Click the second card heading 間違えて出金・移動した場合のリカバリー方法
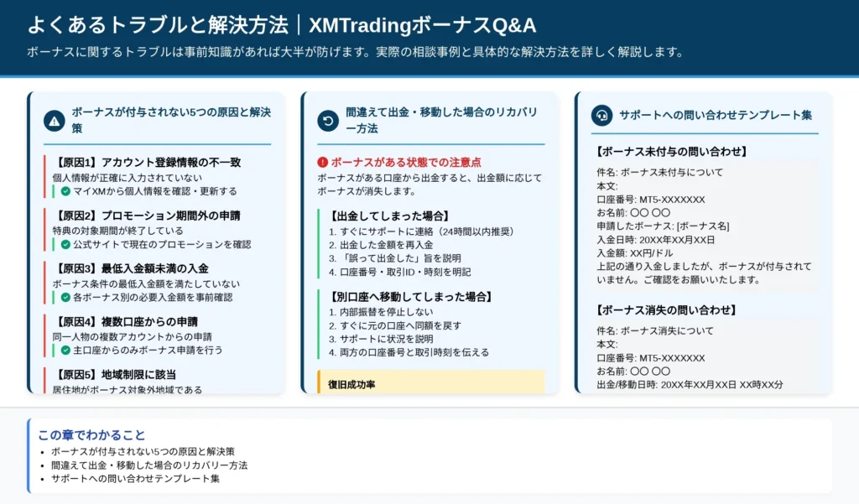 click(441, 120)
